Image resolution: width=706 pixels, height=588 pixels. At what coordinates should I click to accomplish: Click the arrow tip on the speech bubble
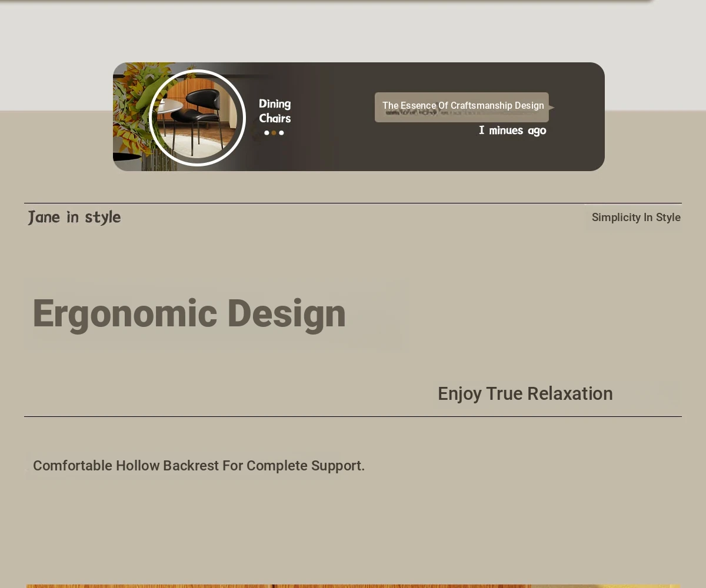coord(552,108)
